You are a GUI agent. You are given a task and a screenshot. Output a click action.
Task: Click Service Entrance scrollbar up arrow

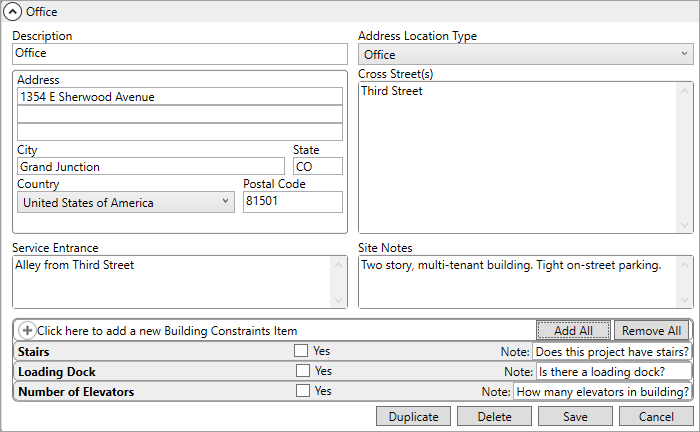(338, 265)
